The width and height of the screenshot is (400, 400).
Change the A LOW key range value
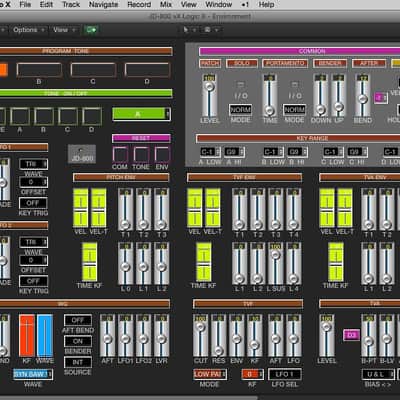[210, 152]
